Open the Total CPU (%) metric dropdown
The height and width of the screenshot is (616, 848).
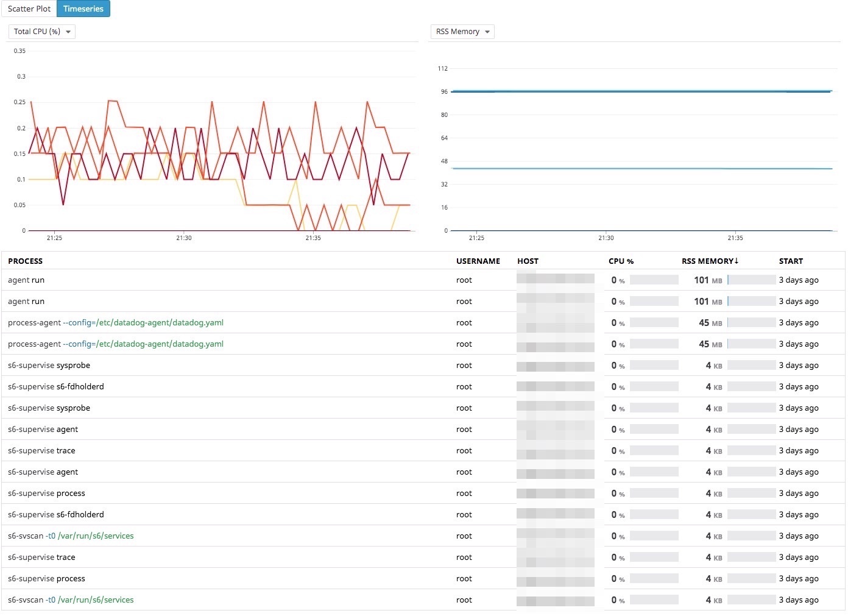point(42,32)
